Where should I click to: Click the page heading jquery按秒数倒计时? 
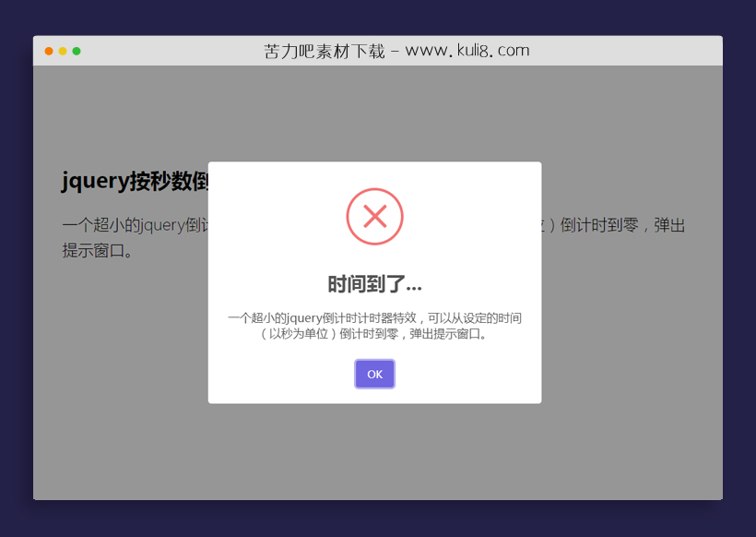coord(136,181)
